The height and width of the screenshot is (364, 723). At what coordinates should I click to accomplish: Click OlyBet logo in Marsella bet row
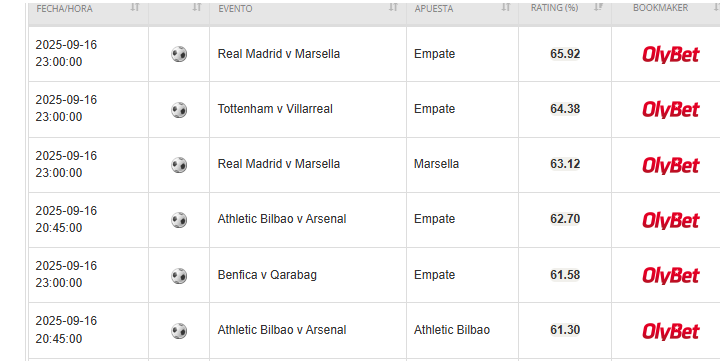(x=671, y=165)
